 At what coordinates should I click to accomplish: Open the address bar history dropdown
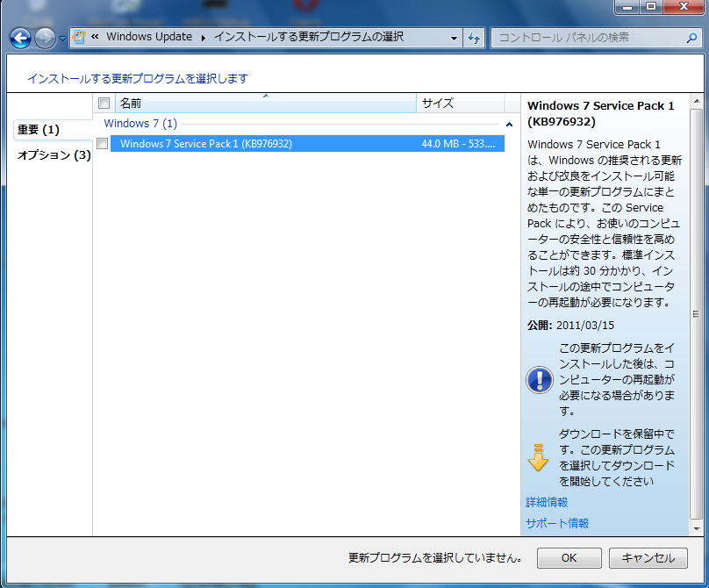point(454,38)
